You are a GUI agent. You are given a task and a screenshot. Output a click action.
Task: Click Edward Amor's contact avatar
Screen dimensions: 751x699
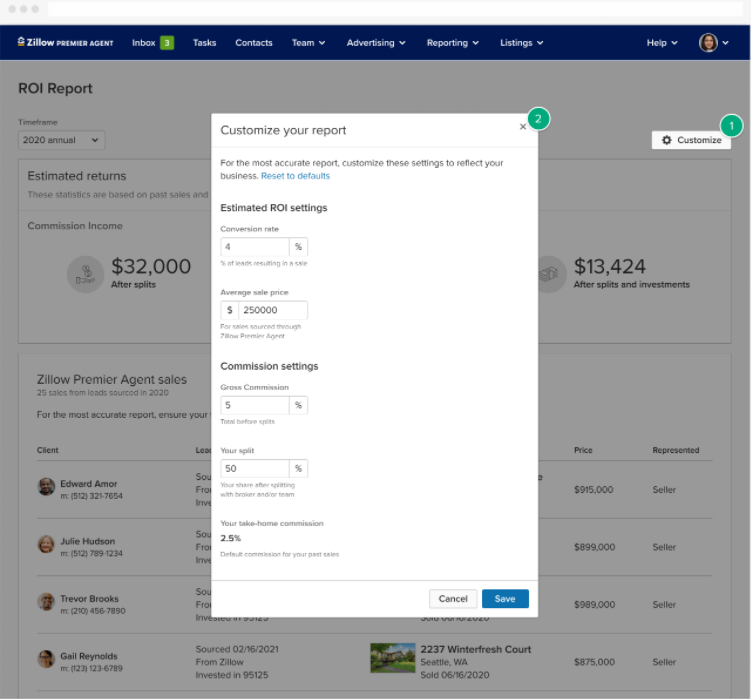click(46, 487)
